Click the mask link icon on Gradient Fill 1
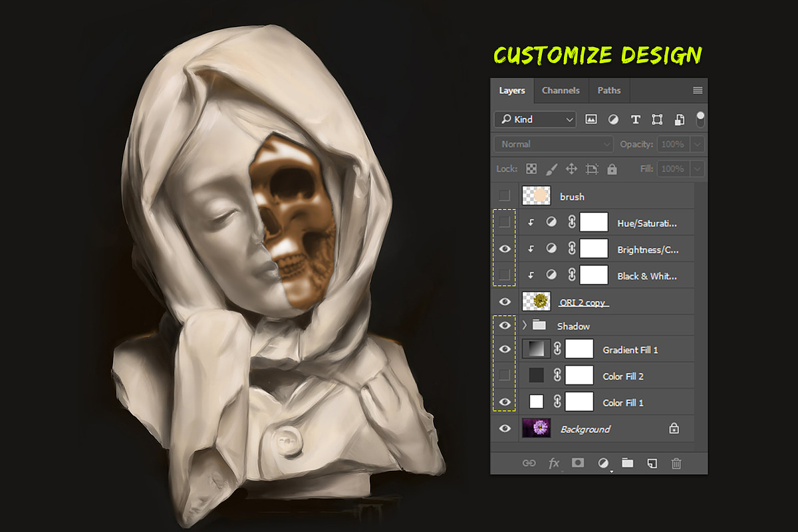Screen dimensions: 798x532 pyautogui.click(x=557, y=348)
